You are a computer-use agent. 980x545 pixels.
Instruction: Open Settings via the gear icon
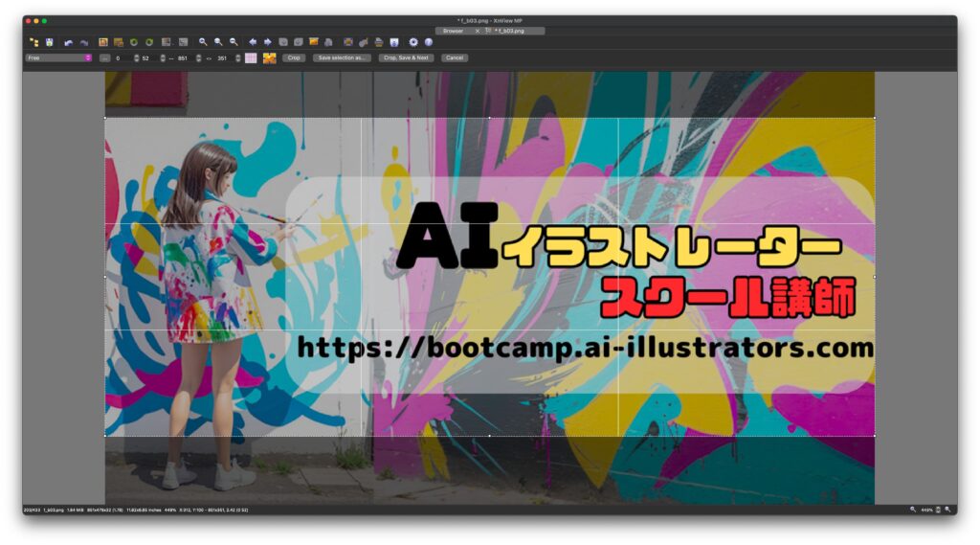pyautogui.click(x=413, y=42)
